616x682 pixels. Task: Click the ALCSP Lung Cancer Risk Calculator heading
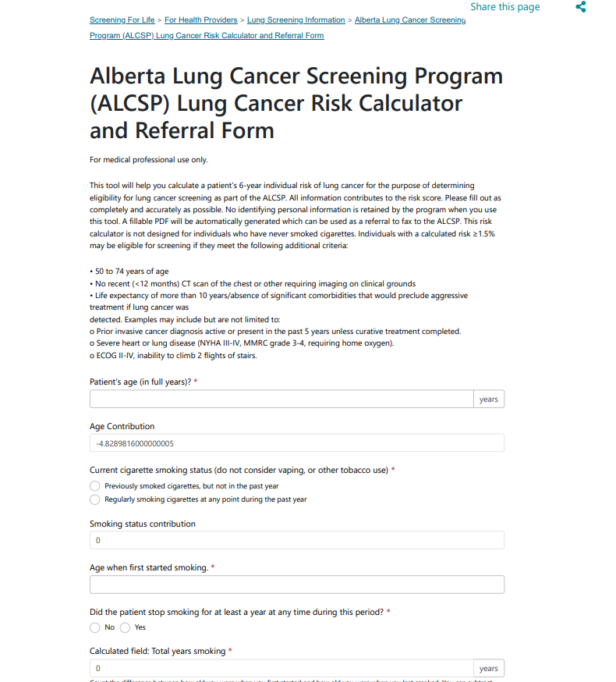pos(296,103)
